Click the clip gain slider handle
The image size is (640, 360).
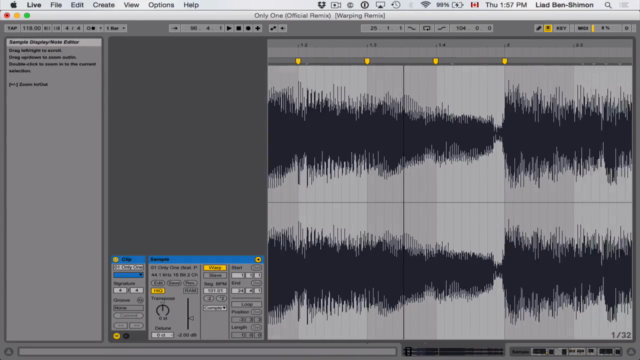[190, 318]
